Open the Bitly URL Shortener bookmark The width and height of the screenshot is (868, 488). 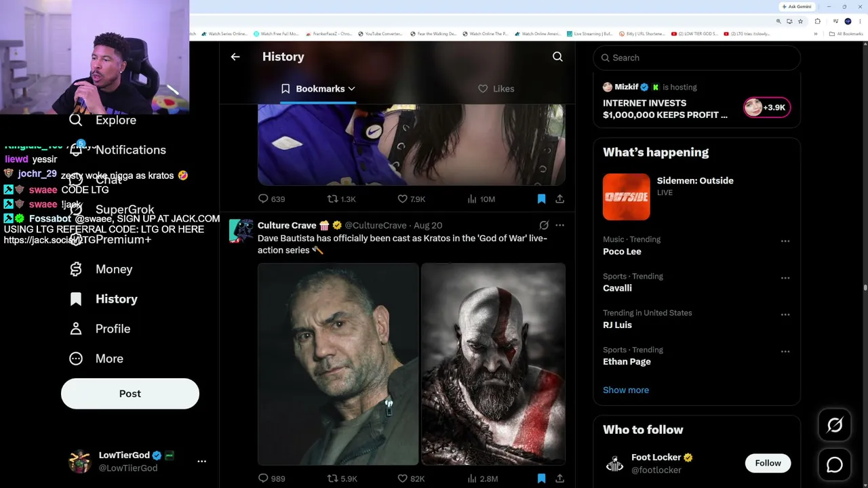(x=642, y=34)
